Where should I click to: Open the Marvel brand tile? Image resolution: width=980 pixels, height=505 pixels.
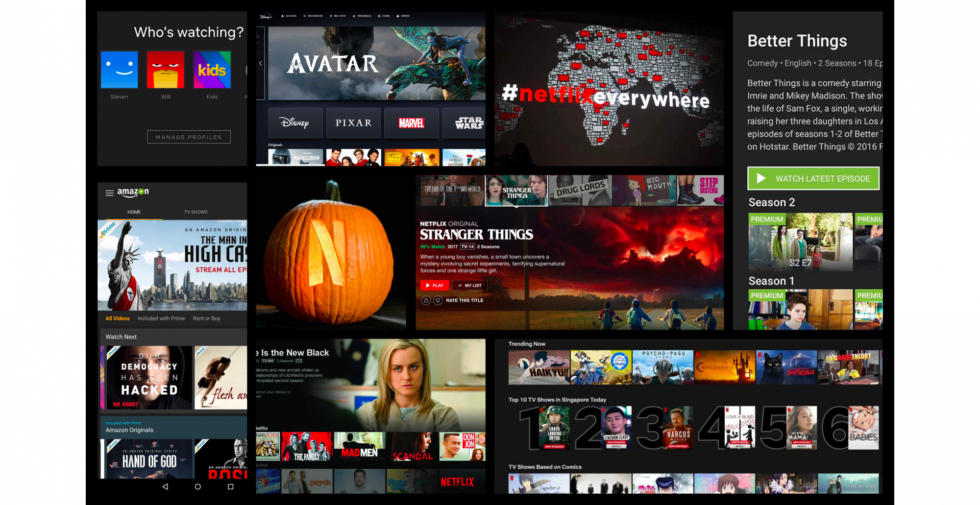tap(412, 123)
